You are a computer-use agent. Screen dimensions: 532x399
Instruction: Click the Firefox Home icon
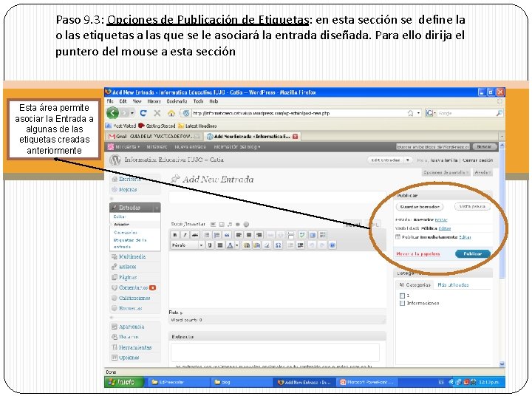coord(171,113)
